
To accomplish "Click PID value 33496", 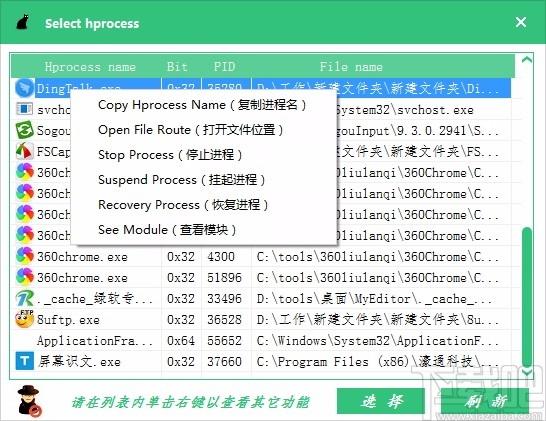I will (224, 298).
